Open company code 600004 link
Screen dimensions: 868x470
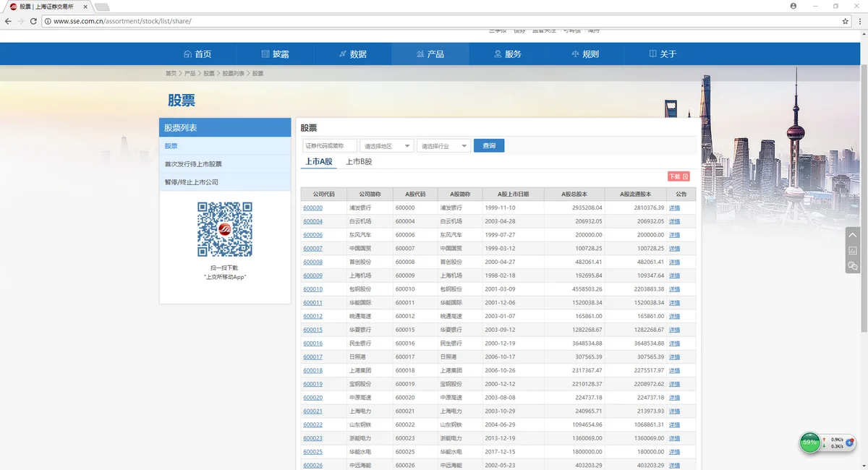pos(313,221)
